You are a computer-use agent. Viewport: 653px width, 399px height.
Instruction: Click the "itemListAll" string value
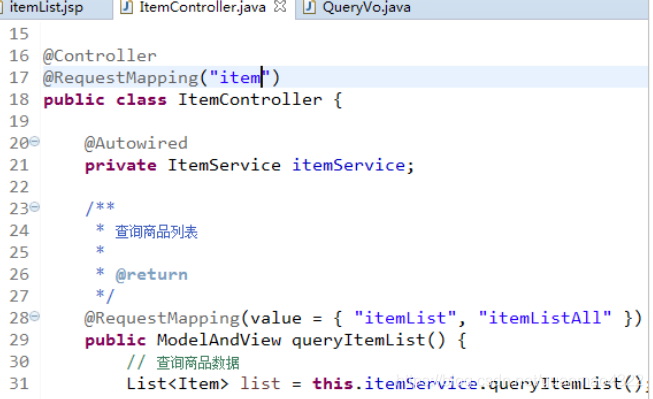[545, 318]
